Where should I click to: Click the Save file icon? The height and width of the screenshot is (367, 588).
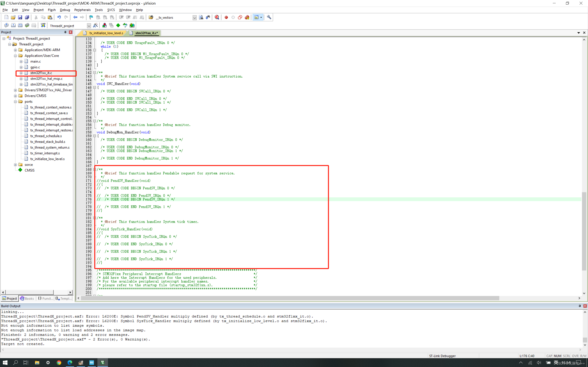(20, 17)
